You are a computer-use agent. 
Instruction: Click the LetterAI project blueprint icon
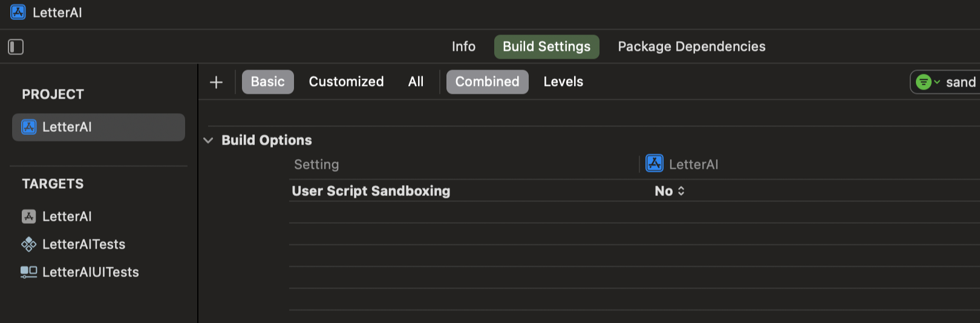coord(29,127)
